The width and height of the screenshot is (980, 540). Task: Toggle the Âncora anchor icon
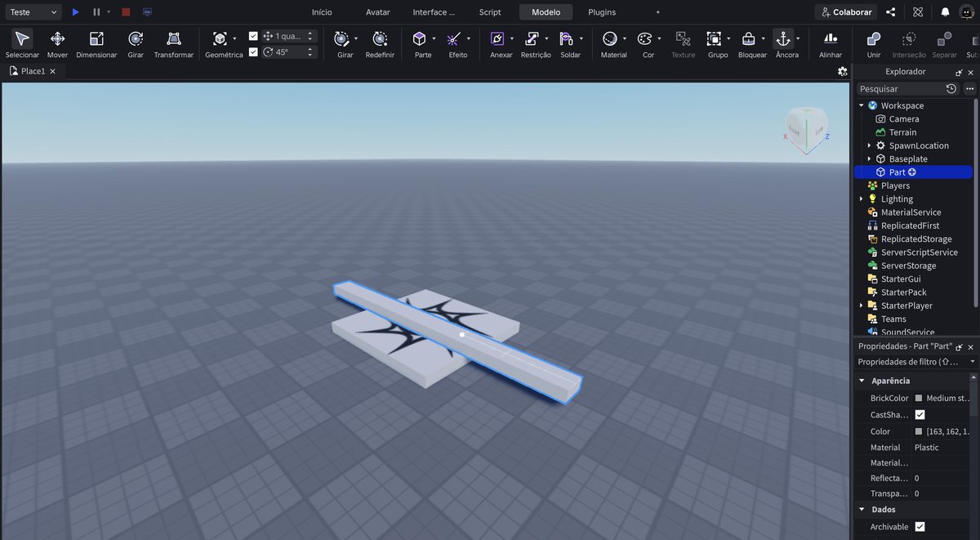tap(783, 38)
